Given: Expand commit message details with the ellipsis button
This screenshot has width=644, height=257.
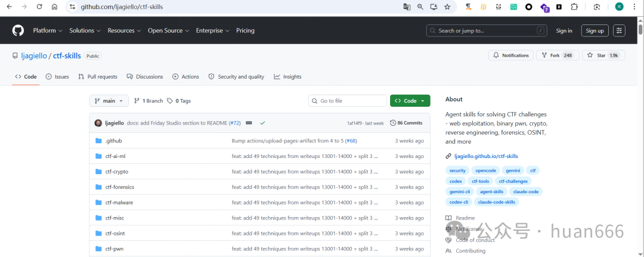Looking at the screenshot, I should pyautogui.click(x=249, y=123).
